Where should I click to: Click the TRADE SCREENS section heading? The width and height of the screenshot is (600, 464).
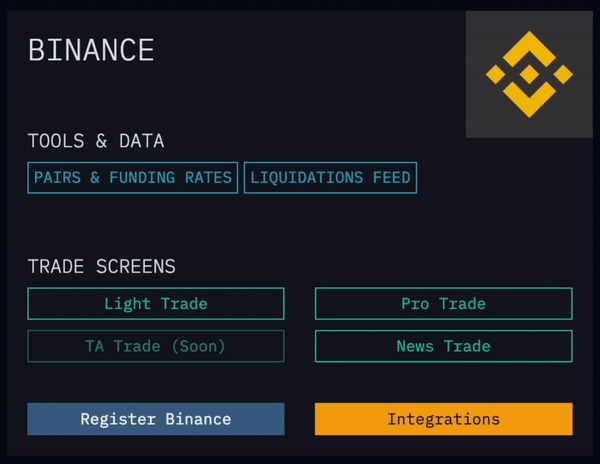click(101, 267)
